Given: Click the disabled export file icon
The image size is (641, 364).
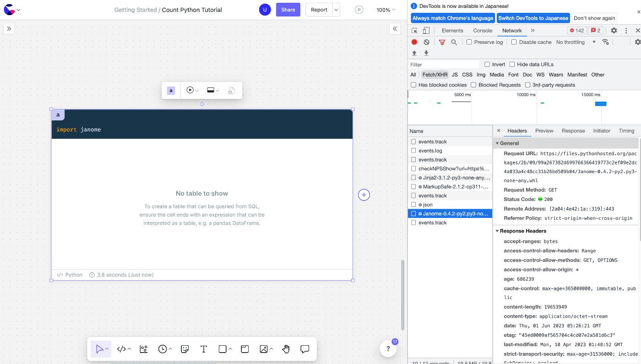Looking at the screenshot, I should pyautogui.click(x=232, y=91).
